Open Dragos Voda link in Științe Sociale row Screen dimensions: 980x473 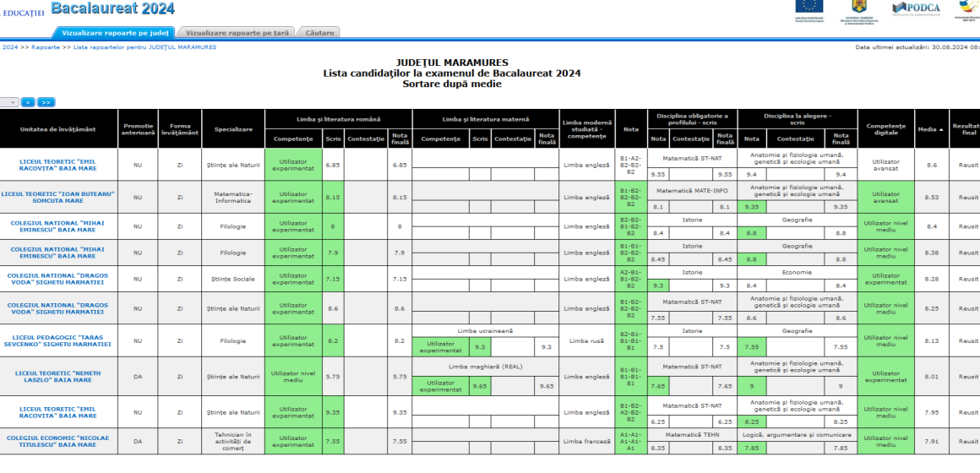point(57,279)
